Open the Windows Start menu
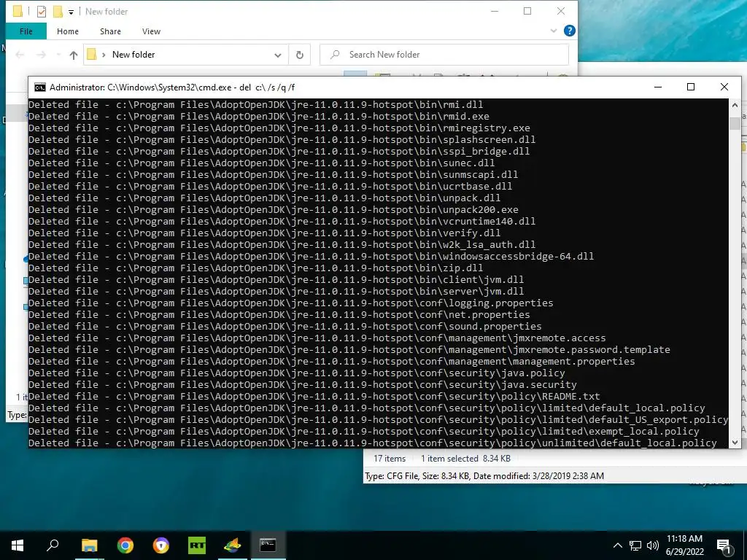The width and height of the screenshot is (747, 560). 18,545
